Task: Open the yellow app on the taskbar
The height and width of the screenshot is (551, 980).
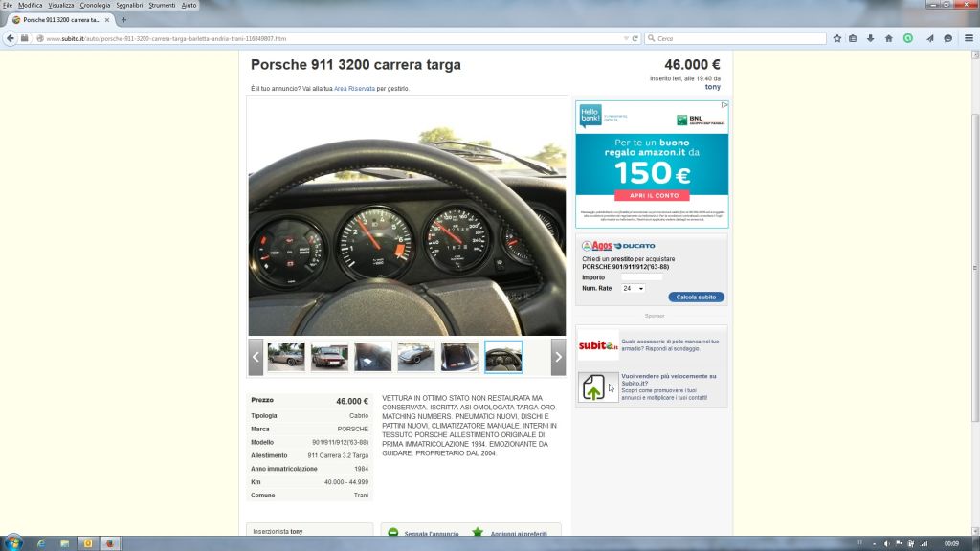Action: (87, 543)
